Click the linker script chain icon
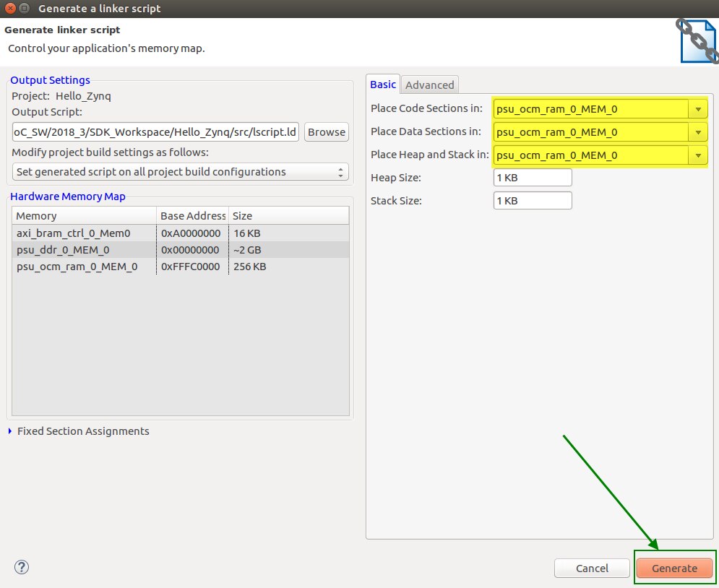This screenshot has width=719, height=588. [x=697, y=41]
